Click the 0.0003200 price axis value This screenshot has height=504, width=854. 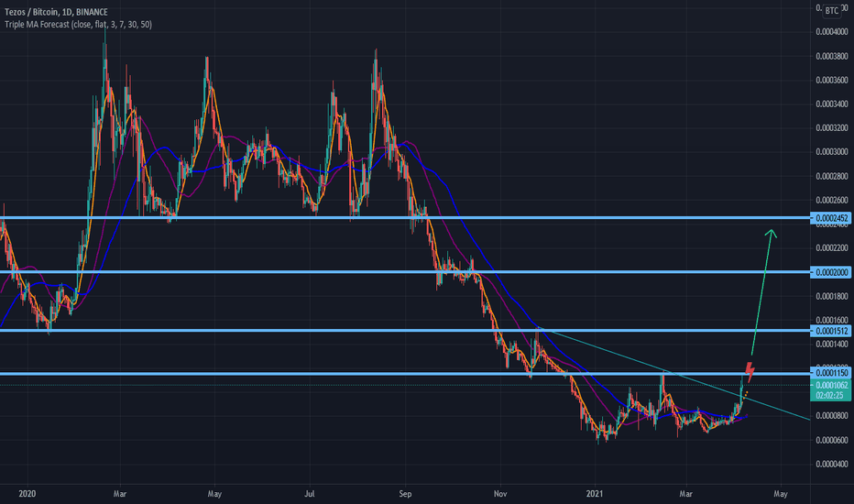832,128
